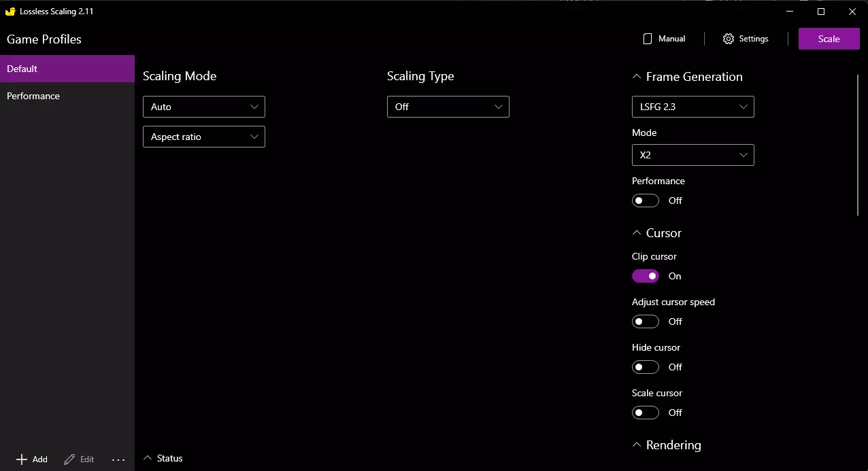Screen dimensions: 868x471
Task: Collapse the Cursor section
Action: [x=656, y=233]
